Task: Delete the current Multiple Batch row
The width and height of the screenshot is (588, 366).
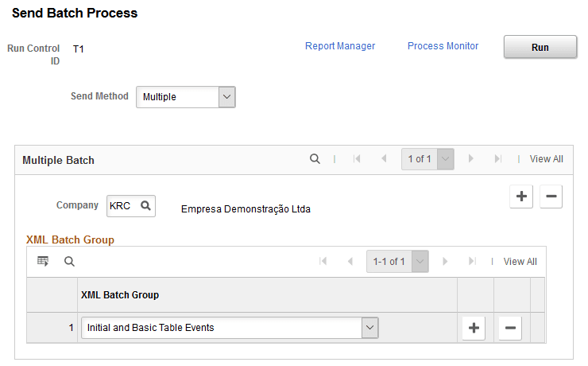Action: [551, 197]
